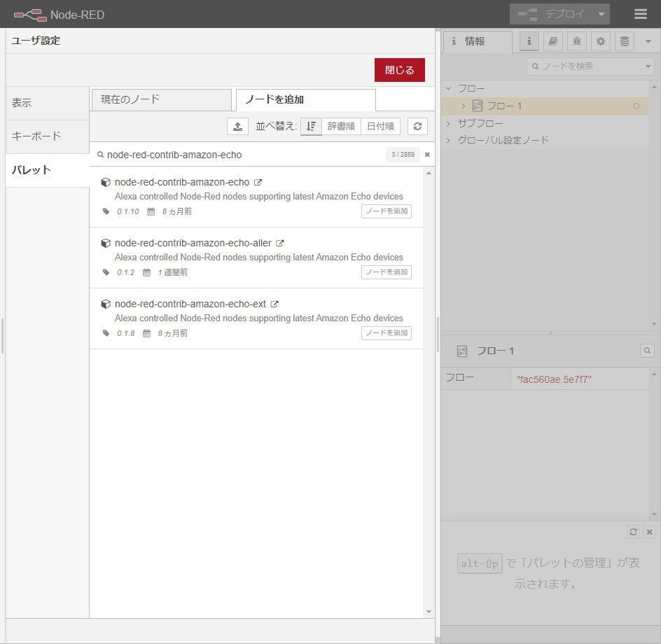This screenshot has height=644, width=661.
Task: Open external link for node-red-contrib-amazon-echo
Action: 258,183
